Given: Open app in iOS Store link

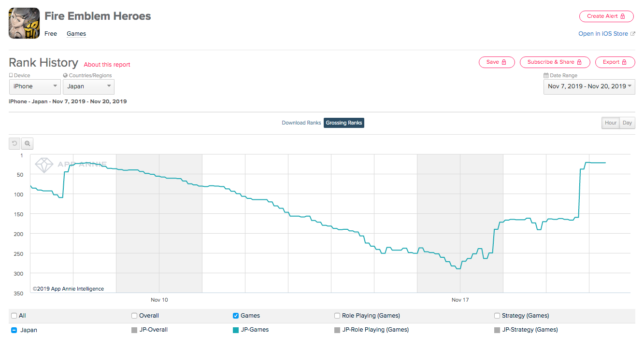Looking at the screenshot, I should (x=603, y=34).
